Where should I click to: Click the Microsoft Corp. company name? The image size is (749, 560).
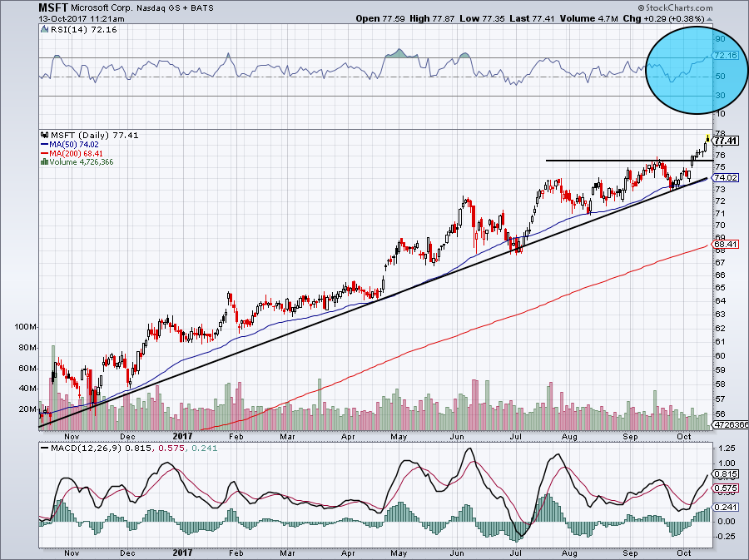(102, 8)
